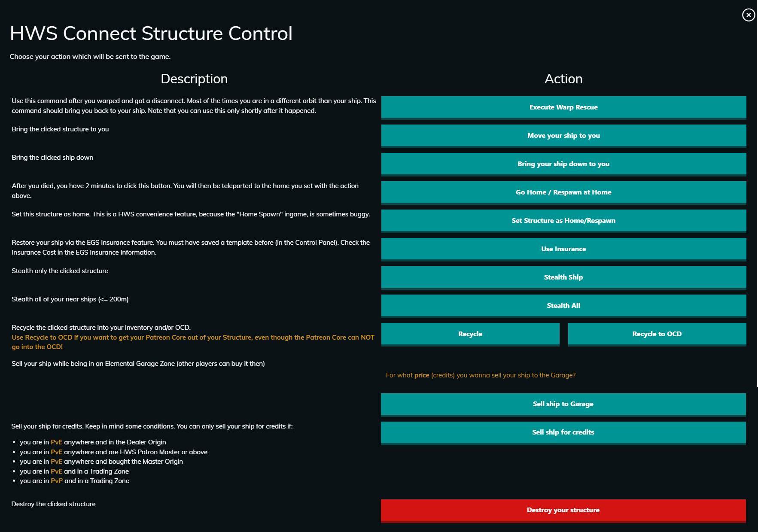Close the Structure Control dialog

[749, 15]
